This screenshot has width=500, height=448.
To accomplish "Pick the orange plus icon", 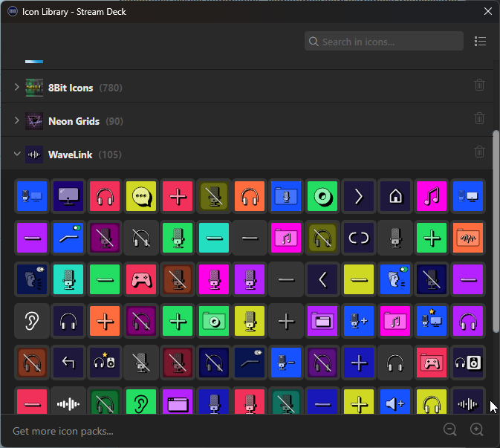I will [x=105, y=321].
